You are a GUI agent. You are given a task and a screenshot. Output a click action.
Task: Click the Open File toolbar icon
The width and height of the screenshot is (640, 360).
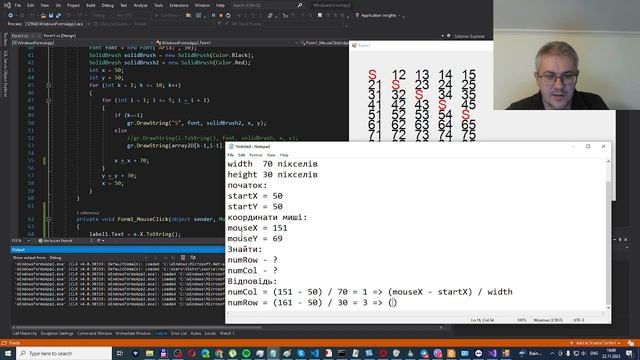43,16
